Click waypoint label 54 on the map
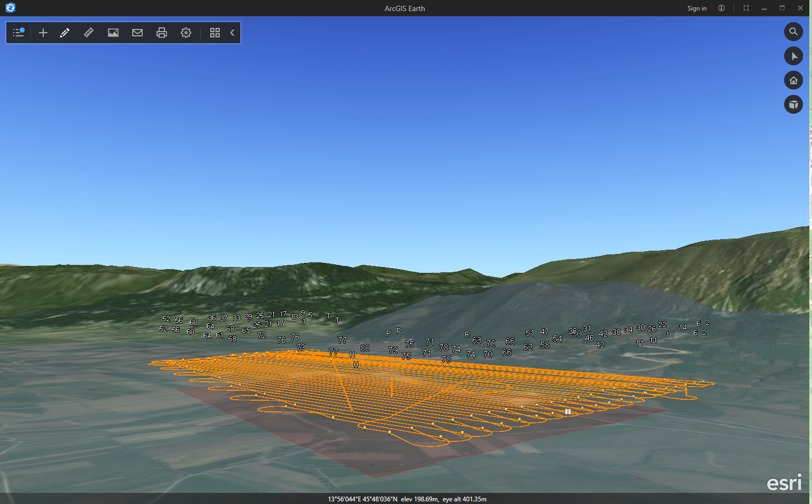This screenshot has height=504, width=812. [557, 339]
